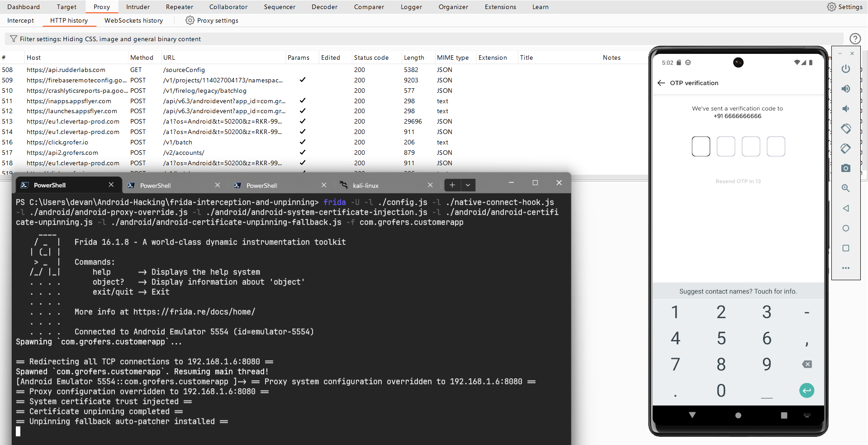Viewport: 868px width, 445px height.
Task: Click length value 29696
Action: coord(413,121)
